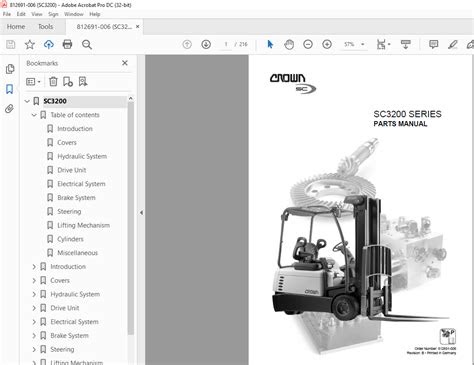Expand top-level Covers bookmark

[x=34, y=281]
